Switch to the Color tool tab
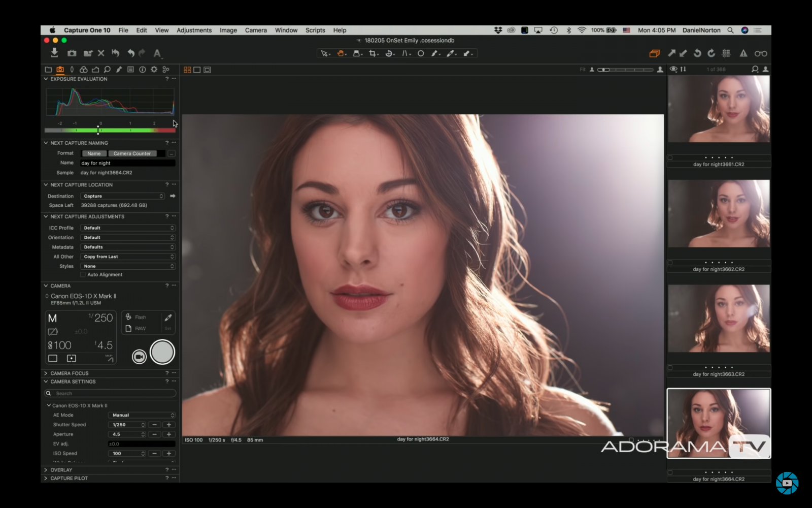This screenshot has height=508, width=812. 84,70
